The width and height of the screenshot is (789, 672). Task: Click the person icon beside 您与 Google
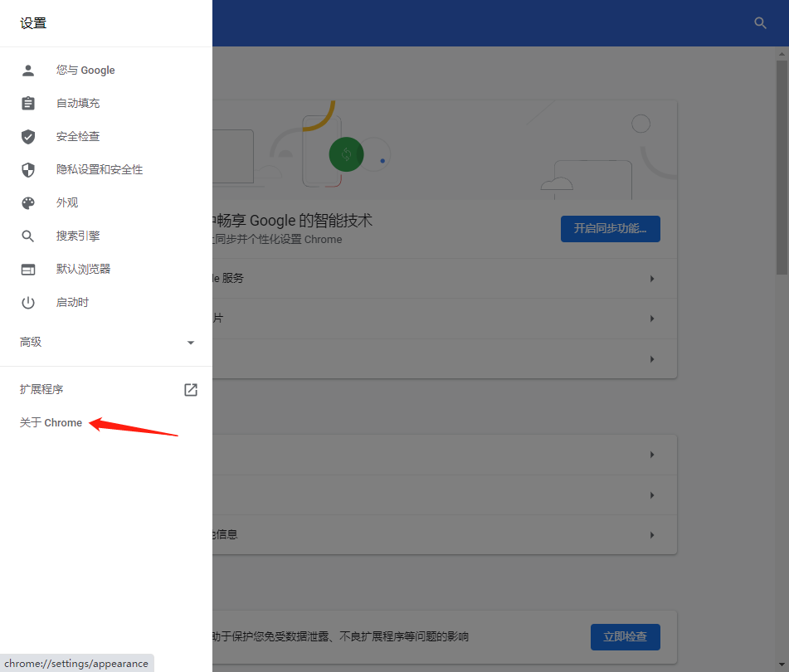pyautogui.click(x=28, y=71)
